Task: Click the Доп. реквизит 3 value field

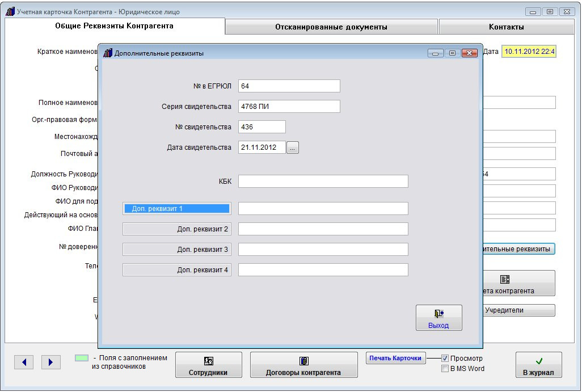Action: (x=323, y=250)
